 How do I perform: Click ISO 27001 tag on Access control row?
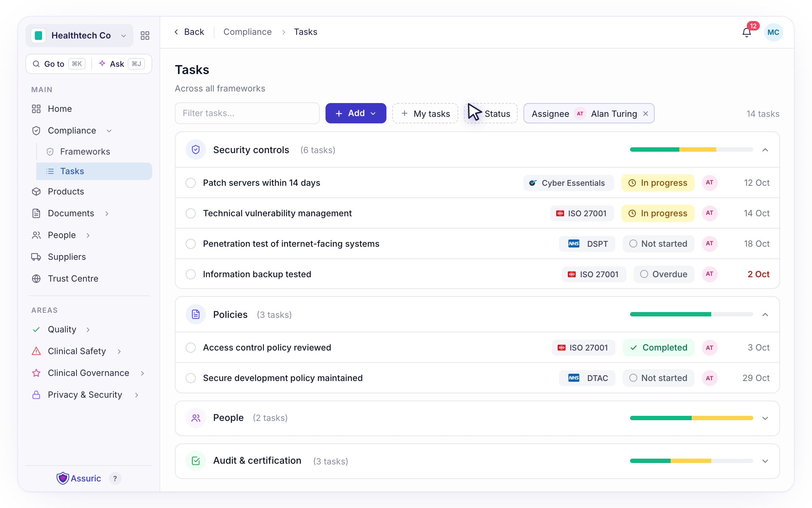point(584,348)
